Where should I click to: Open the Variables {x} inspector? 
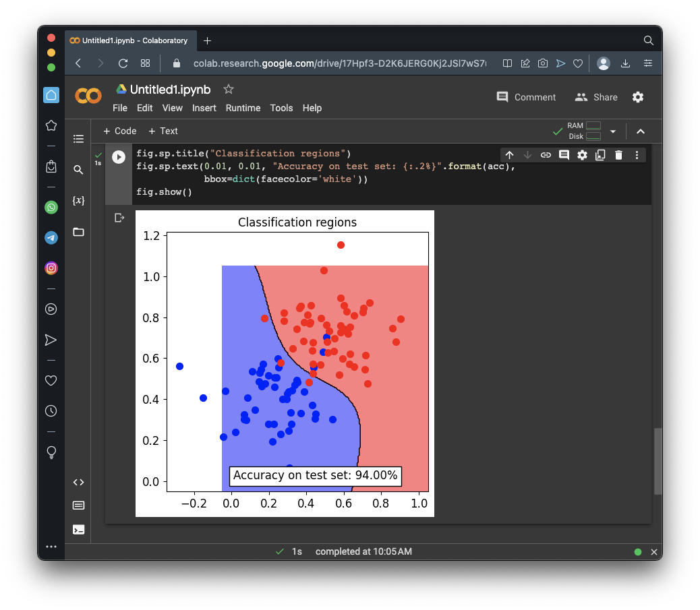(x=79, y=200)
